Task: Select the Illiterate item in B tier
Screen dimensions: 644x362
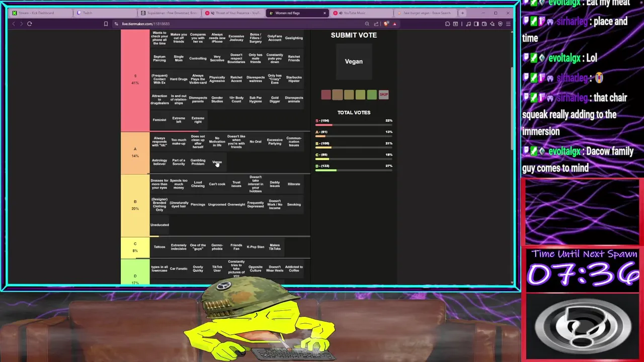Action: (294, 184)
